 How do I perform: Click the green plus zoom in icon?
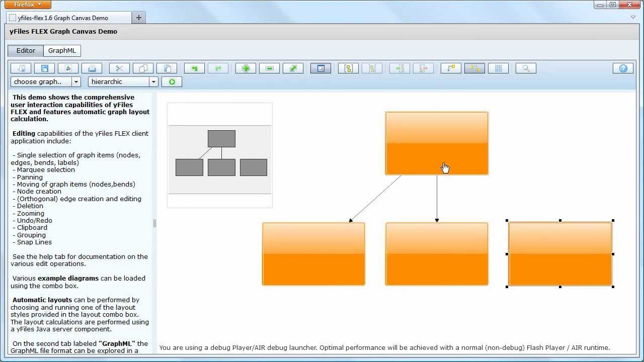pos(246,68)
